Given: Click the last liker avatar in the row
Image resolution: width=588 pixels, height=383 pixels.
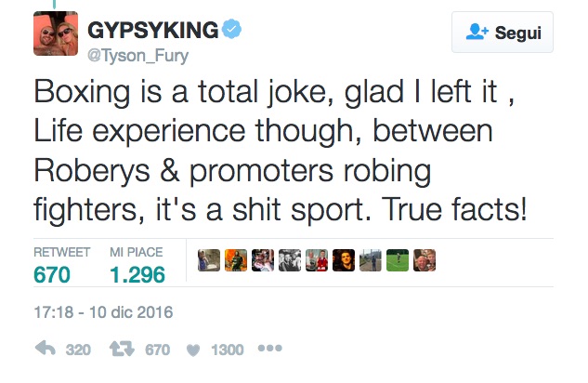Looking at the screenshot, I should 424,260.
